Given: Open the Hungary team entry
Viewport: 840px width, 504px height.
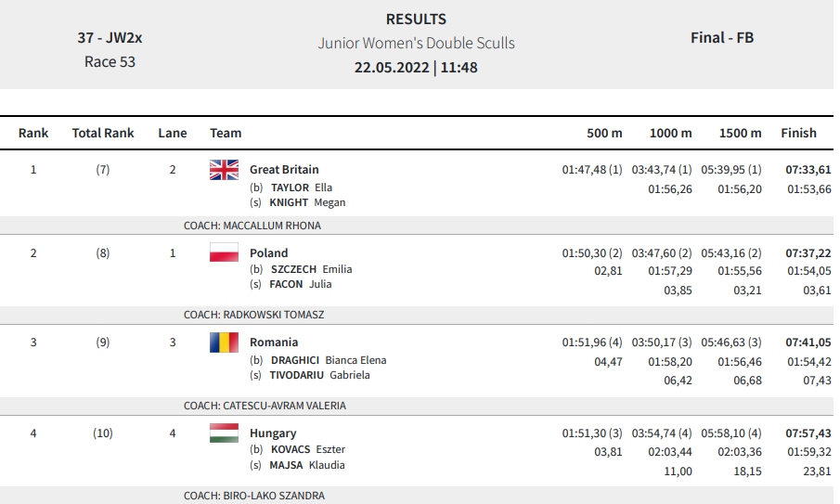Looking at the screenshot, I should tap(273, 433).
